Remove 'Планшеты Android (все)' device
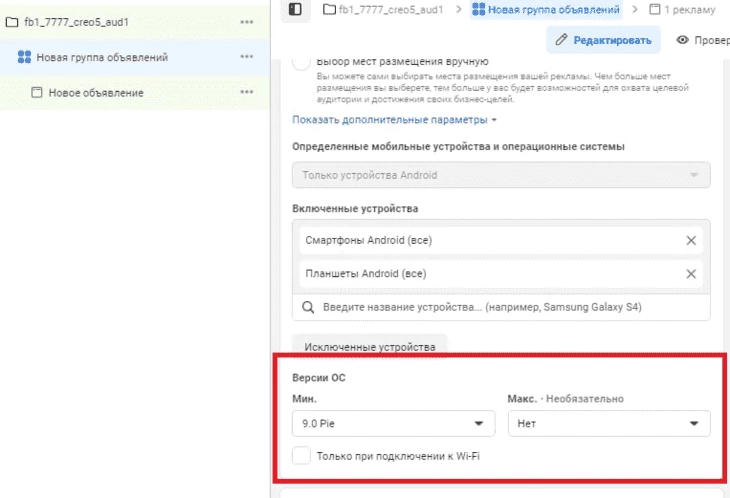This screenshot has height=498, width=730. (x=691, y=274)
